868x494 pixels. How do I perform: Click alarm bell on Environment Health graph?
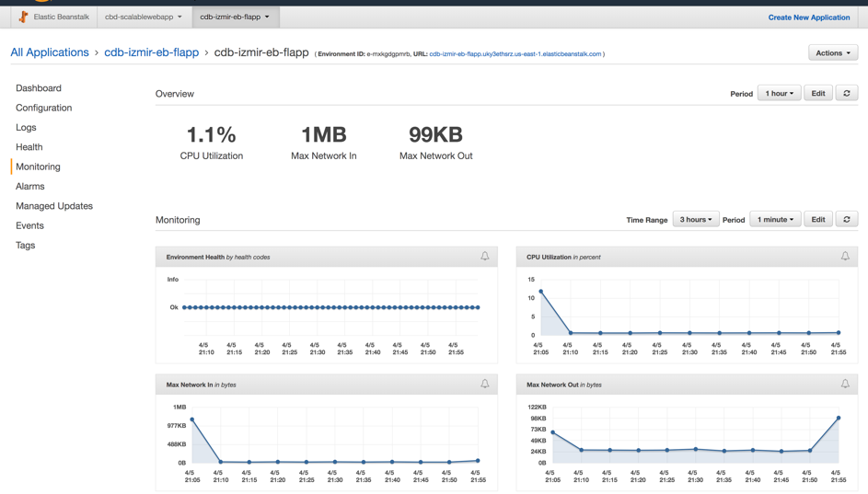tap(485, 256)
